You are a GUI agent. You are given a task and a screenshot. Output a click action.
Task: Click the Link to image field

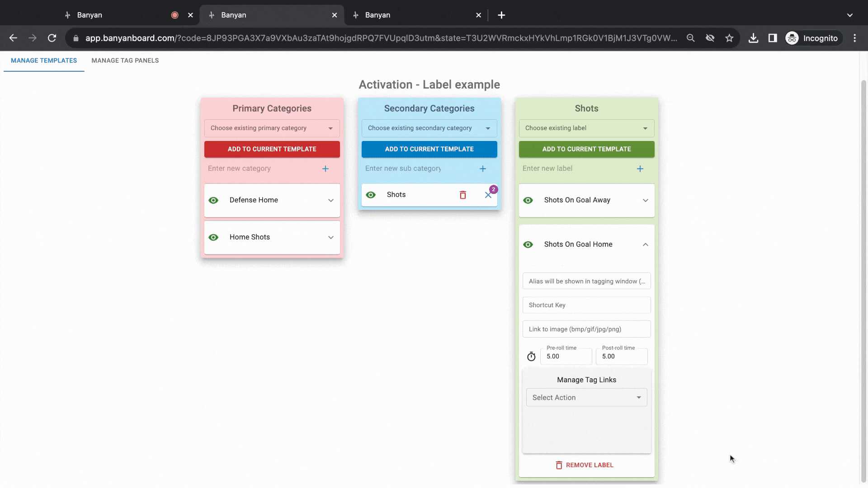tap(587, 329)
